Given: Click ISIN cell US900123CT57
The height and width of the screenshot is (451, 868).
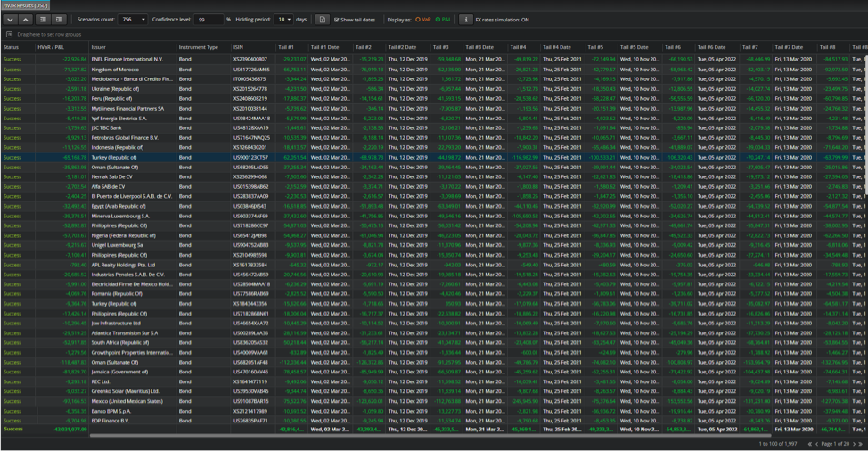Looking at the screenshot, I should 253,157.
